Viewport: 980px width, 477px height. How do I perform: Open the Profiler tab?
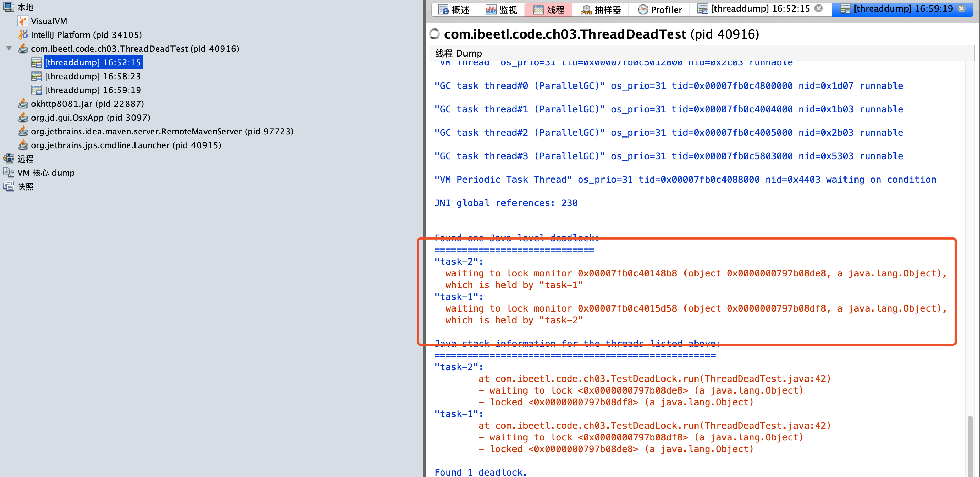tap(659, 10)
